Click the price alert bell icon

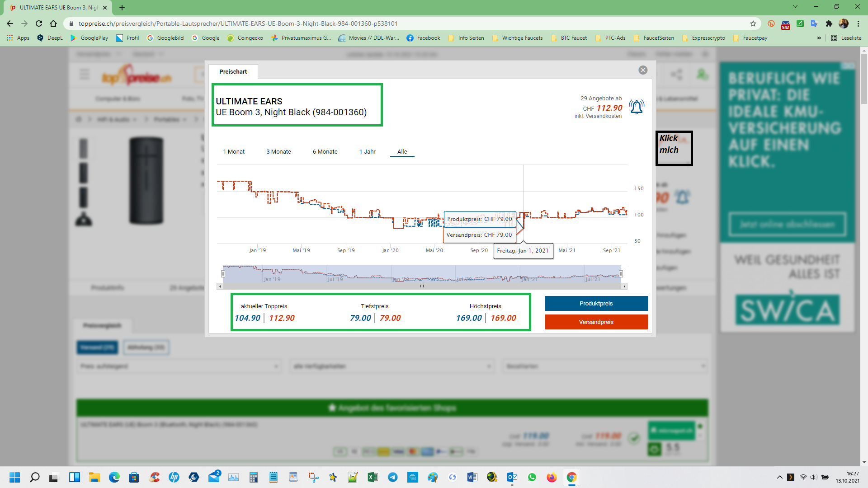coord(637,107)
